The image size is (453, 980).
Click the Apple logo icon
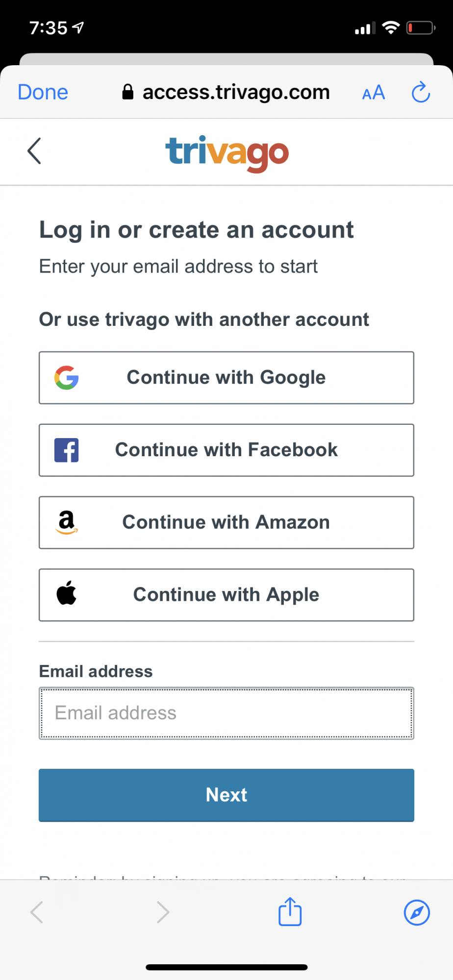pyautogui.click(x=67, y=594)
